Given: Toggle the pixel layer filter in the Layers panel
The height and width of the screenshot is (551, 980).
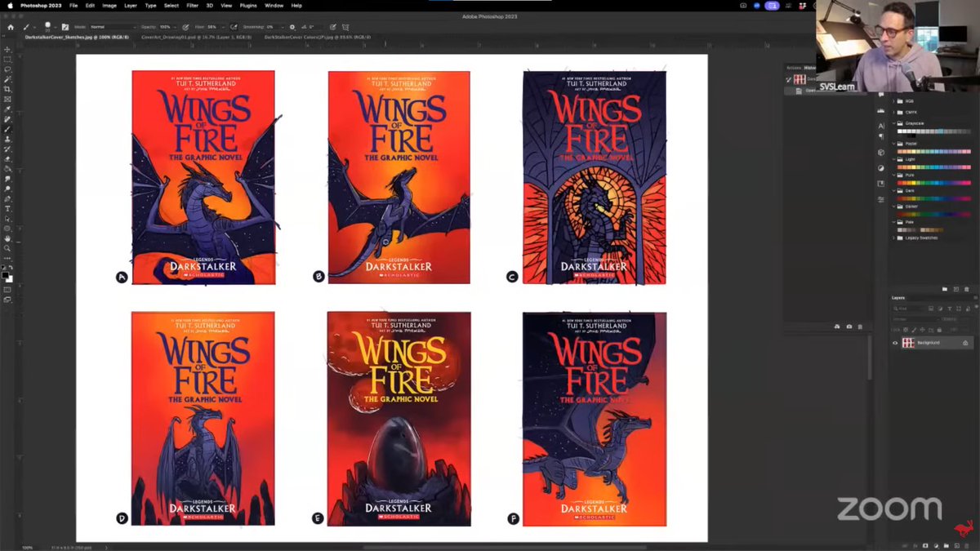Looking at the screenshot, I should 931,309.
